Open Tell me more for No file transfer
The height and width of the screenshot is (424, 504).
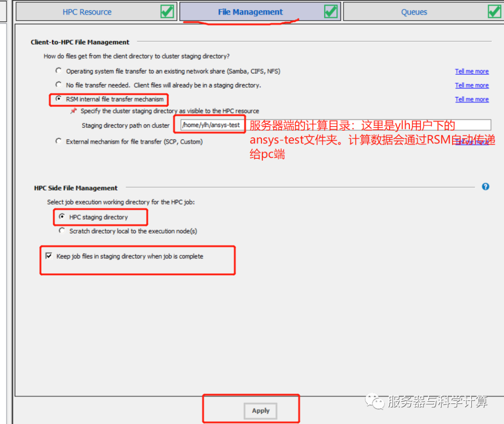pyautogui.click(x=471, y=85)
